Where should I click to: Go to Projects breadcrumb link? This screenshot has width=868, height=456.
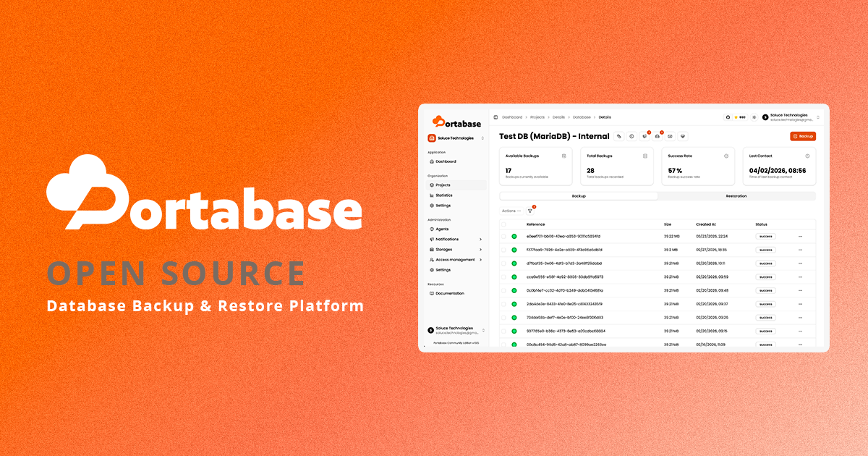(x=537, y=117)
